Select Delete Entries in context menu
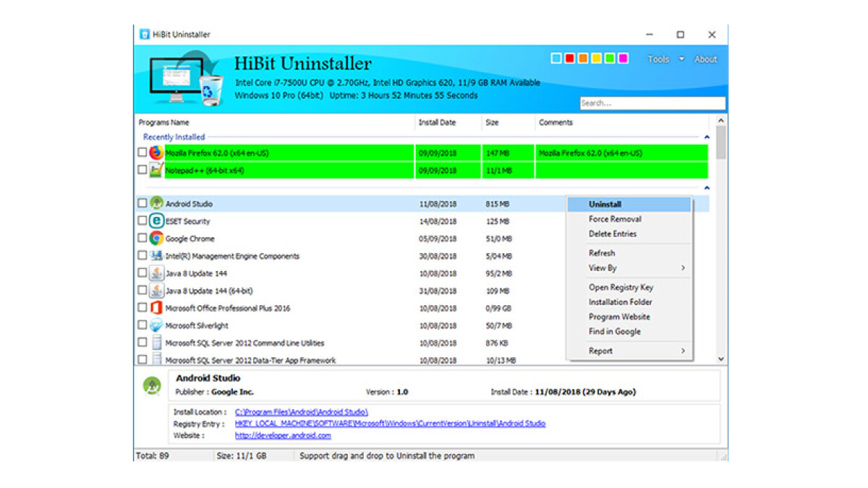 tap(629, 234)
